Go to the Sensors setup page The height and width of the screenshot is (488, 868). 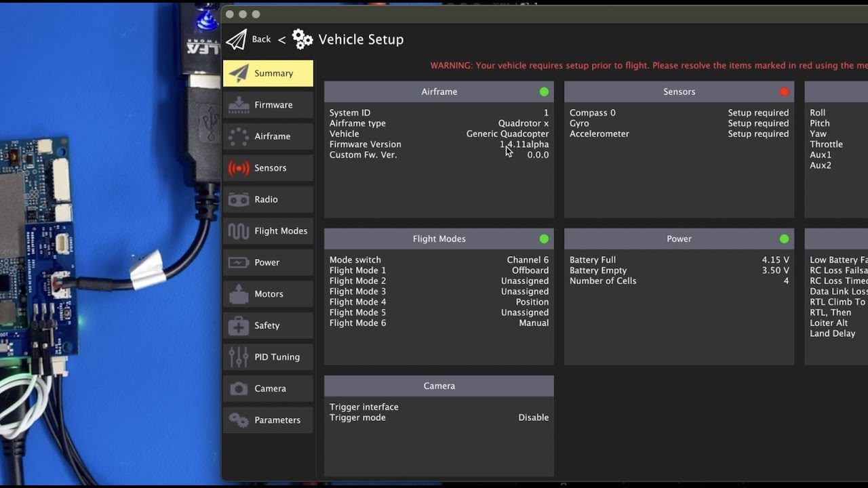click(x=268, y=168)
